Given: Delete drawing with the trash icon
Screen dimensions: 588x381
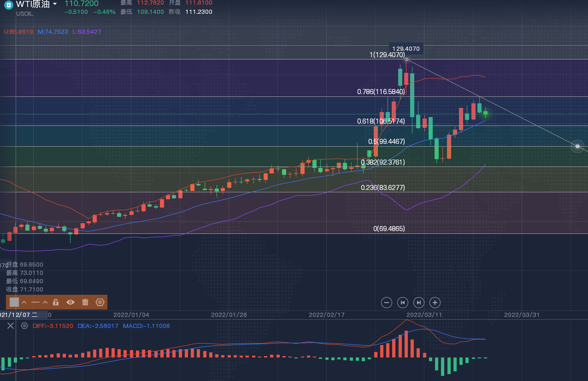Looking at the screenshot, I should tap(85, 302).
